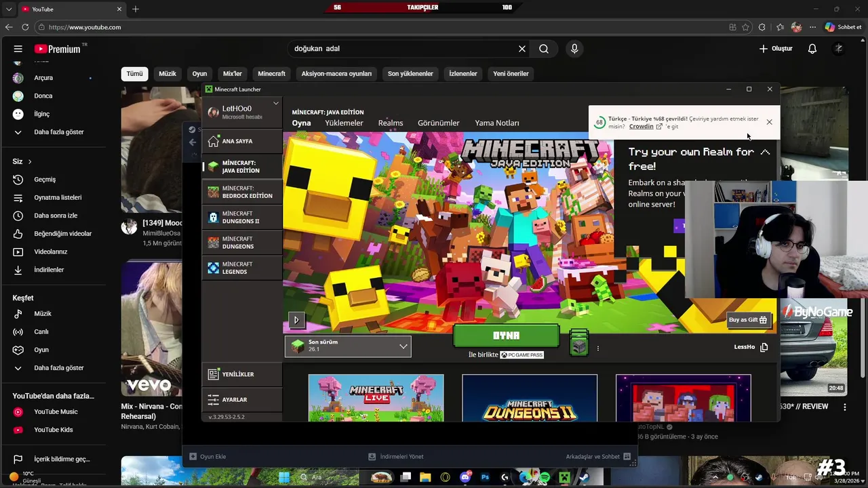The image size is (868, 488).
Task: Open YouTube hamburger guide menu
Action: 18,49
